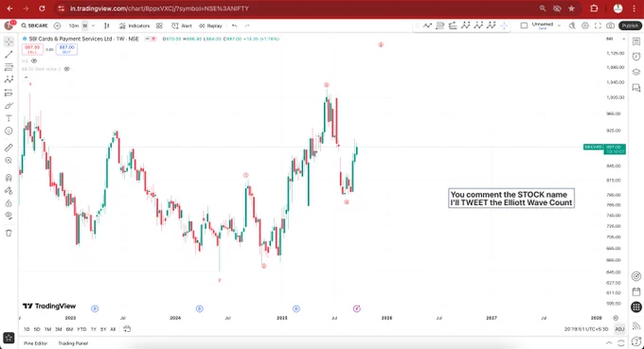The width and height of the screenshot is (644, 349).
Task: Bookmark page with browser star icon
Action: [x=571, y=9]
